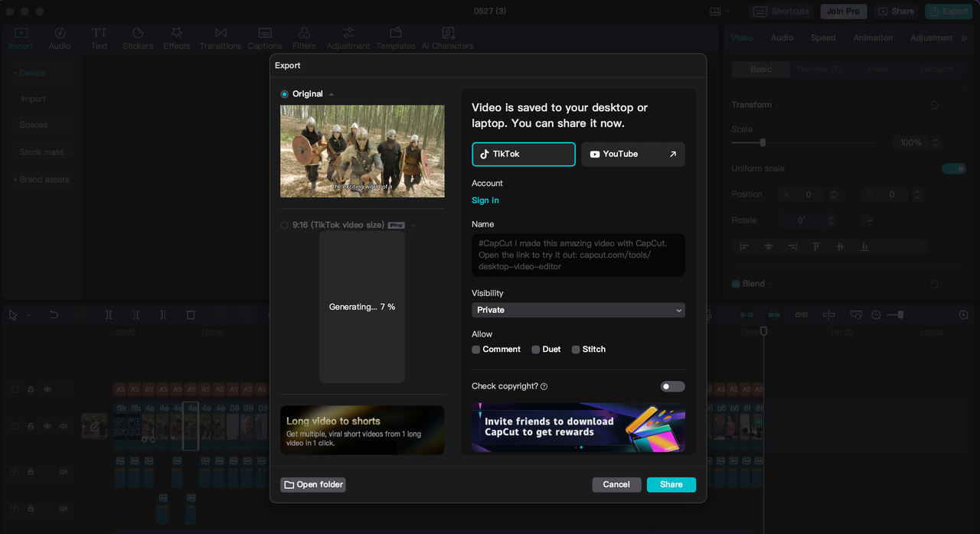Viewport: 980px width, 534px height.
Task: Click the timeline Delete trash icon
Action: point(191,314)
